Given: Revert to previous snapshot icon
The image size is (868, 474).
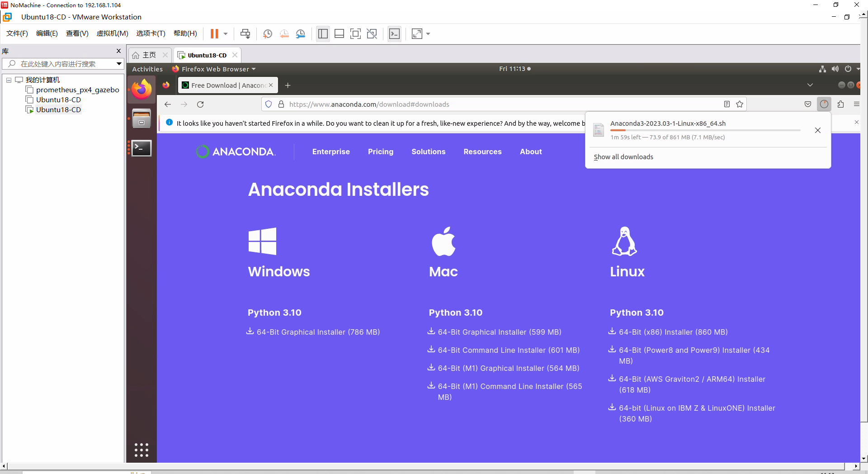Looking at the screenshot, I should 284,34.
